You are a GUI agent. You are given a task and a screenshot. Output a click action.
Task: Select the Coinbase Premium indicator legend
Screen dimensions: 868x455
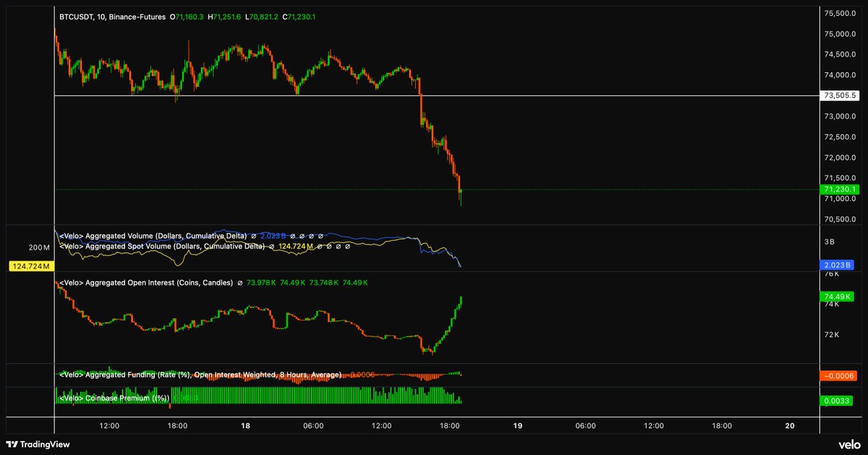point(114,398)
